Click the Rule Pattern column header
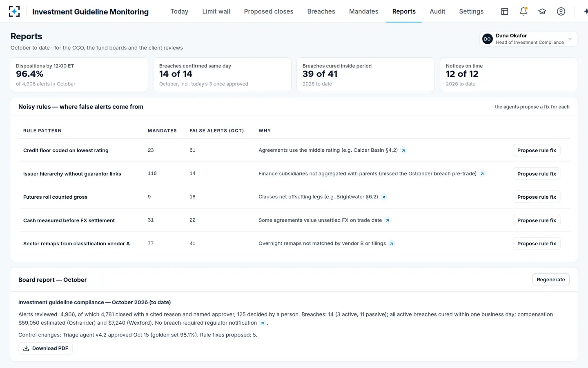The height and width of the screenshot is (368, 588). pyautogui.click(x=42, y=131)
